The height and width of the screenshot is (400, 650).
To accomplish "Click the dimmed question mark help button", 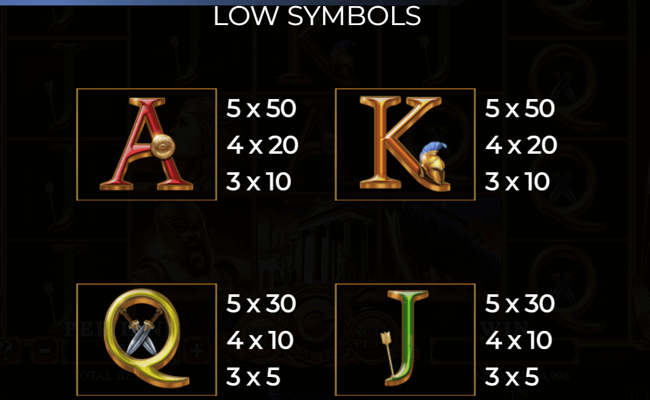I will [x=8, y=351].
